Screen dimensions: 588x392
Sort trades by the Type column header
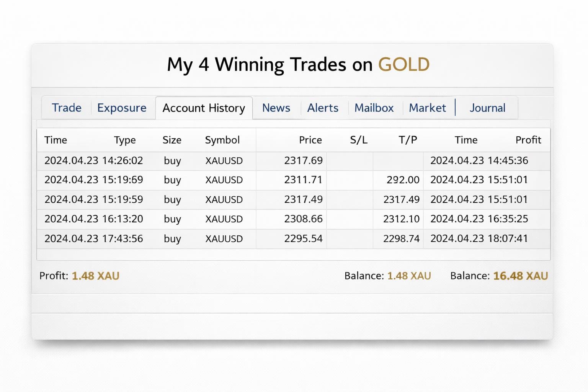[125, 140]
